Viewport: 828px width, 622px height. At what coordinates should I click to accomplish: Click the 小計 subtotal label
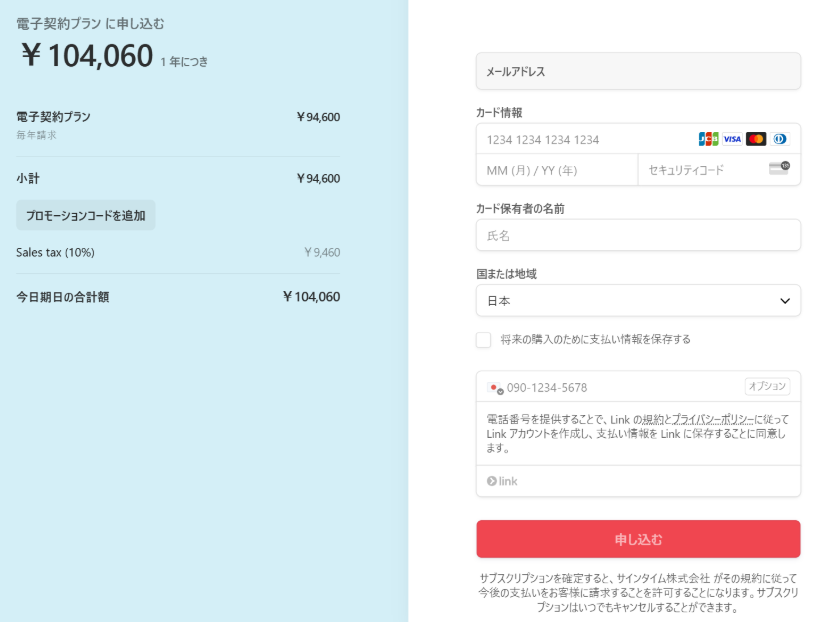coord(28,178)
